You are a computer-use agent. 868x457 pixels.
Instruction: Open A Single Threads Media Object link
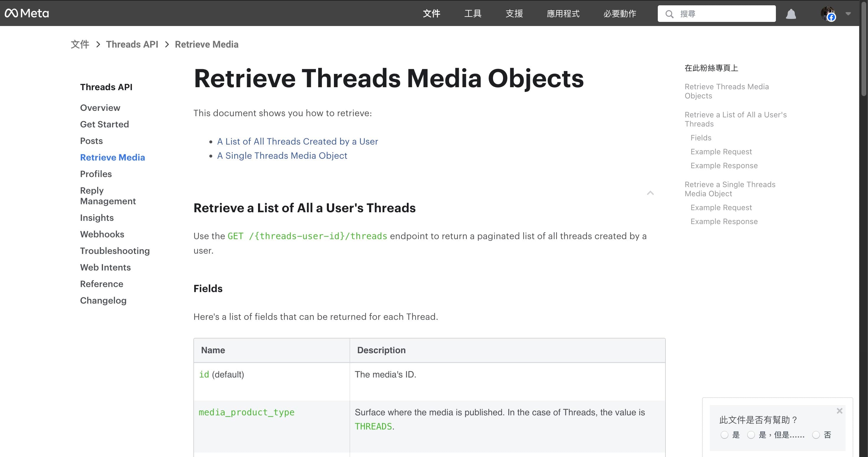(x=282, y=155)
